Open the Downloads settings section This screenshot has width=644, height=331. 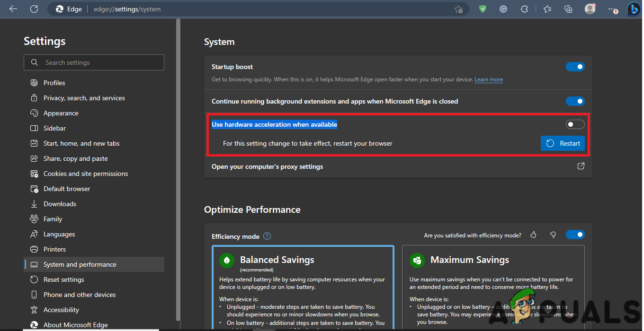60,204
